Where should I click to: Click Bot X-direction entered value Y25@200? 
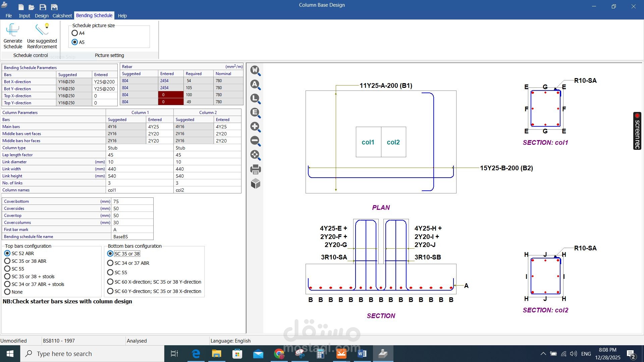tap(104, 82)
